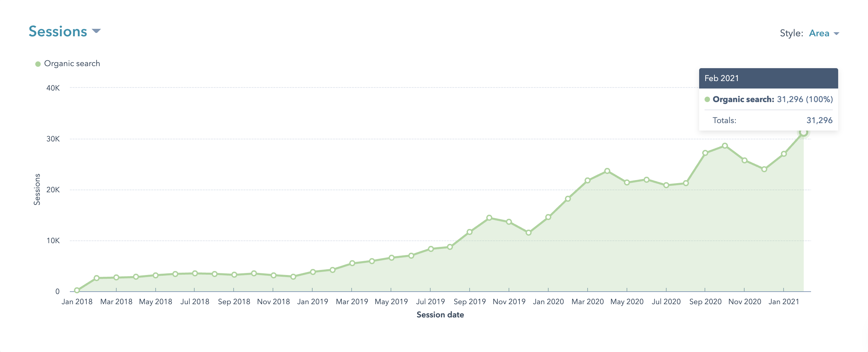This screenshot has height=352, width=868.
Task: Expand the Area style dropdown arrow
Action: click(836, 34)
